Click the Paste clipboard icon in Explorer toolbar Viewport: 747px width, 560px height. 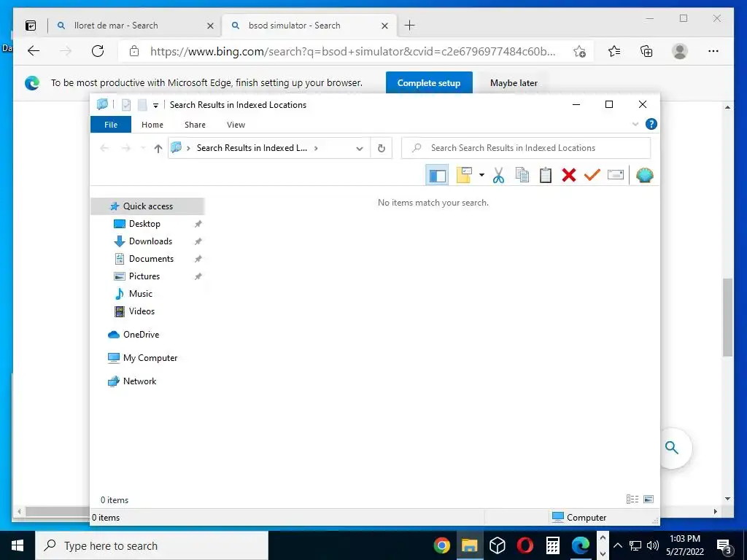click(546, 175)
